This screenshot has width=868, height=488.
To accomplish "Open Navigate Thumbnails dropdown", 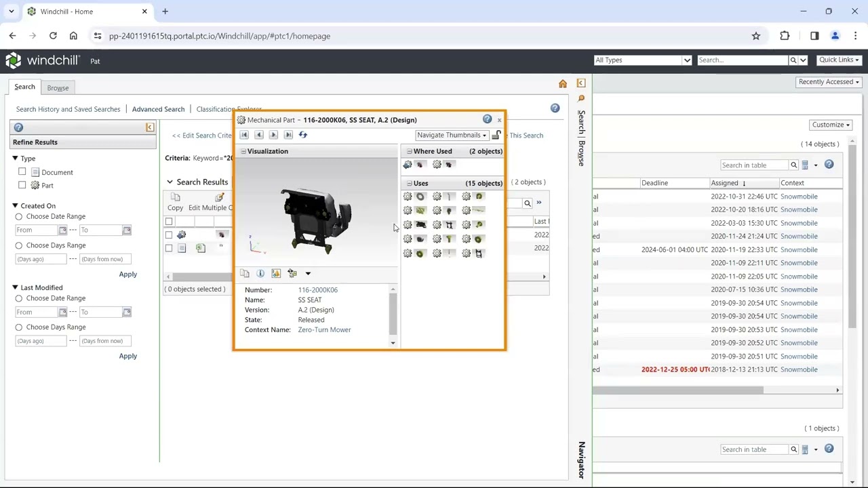I will pyautogui.click(x=452, y=135).
